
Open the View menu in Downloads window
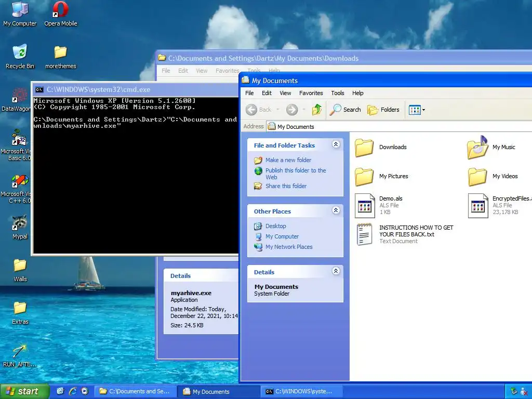click(x=202, y=71)
